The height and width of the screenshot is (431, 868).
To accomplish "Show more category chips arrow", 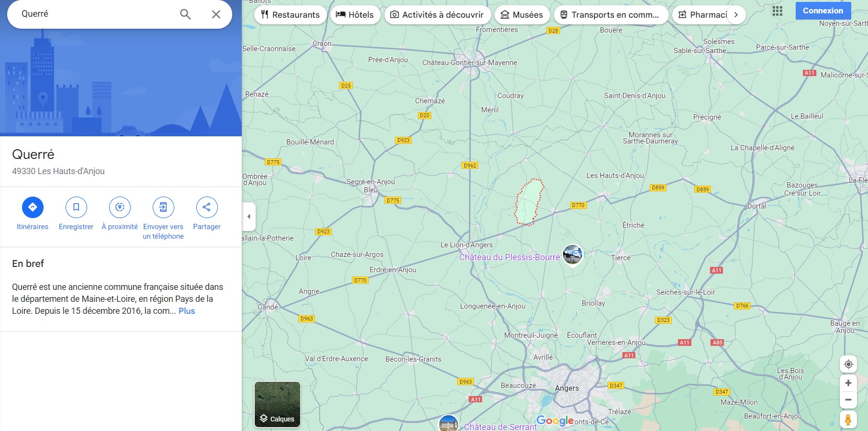I will 736,15.
